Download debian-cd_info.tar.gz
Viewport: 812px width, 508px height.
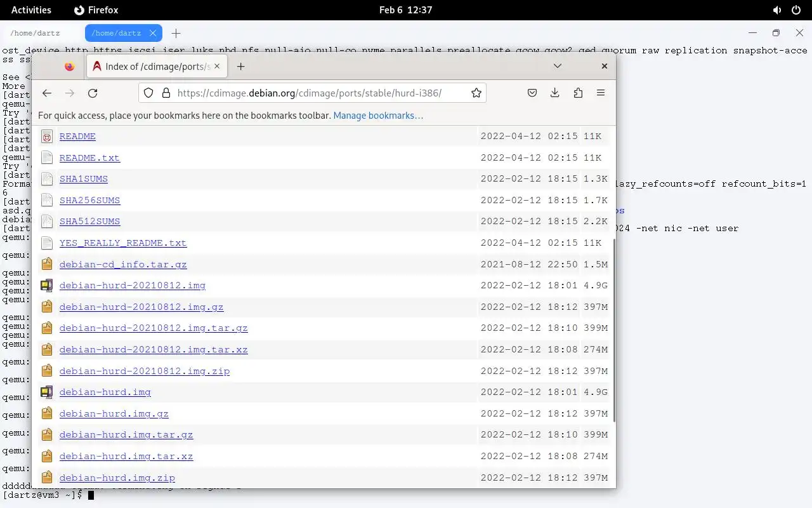pyautogui.click(x=123, y=264)
